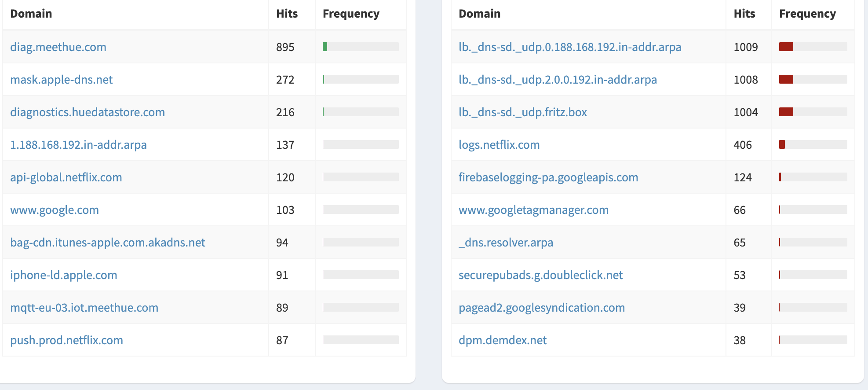Screen dimensions: 868x390
Task: Select push.prod.netflix.com domain link
Action: [x=66, y=340]
